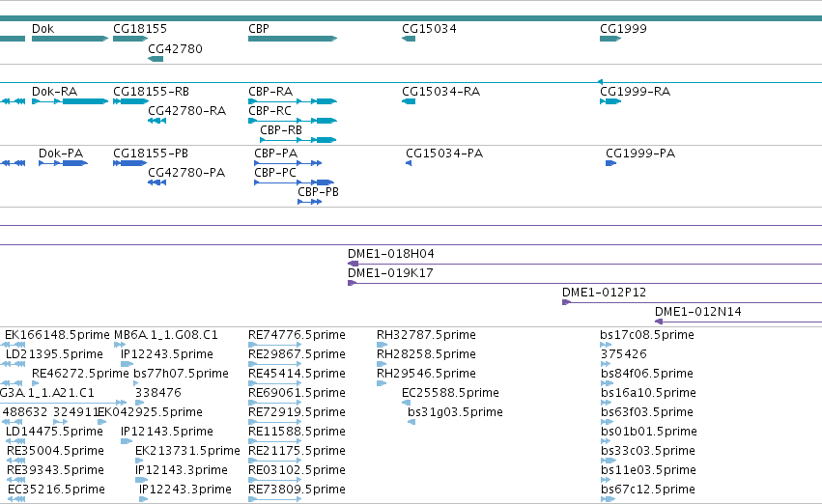Image resolution: width=822 pixels, height=504 pixels.
Task: Select the RE72919.5prime EST label
Action: click(297, 412)
